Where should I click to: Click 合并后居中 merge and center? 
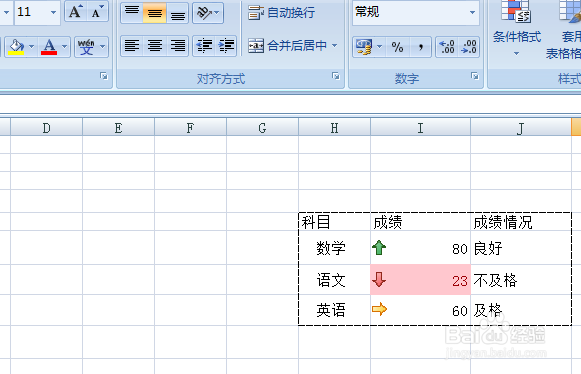[288, 46]
